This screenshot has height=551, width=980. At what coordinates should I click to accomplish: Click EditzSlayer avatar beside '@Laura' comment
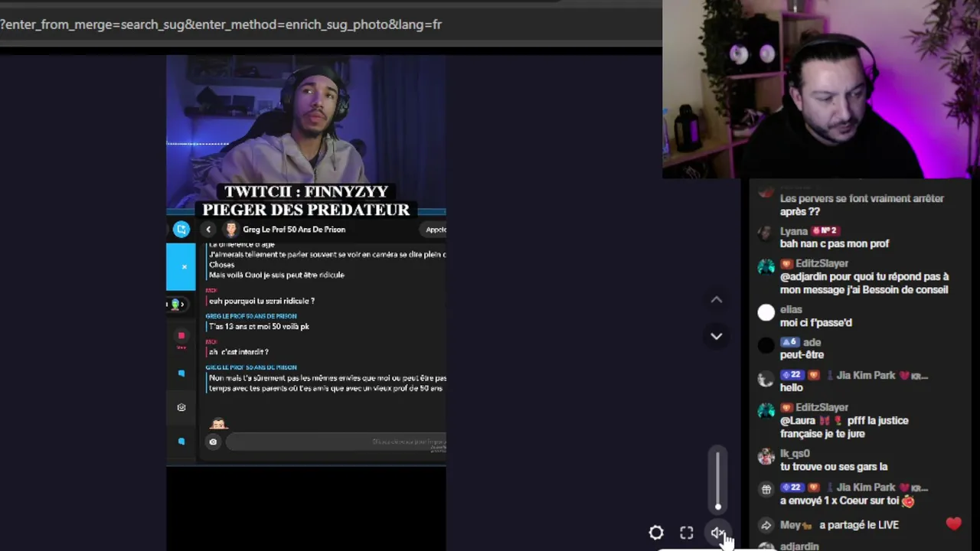[x=766, y=411]
